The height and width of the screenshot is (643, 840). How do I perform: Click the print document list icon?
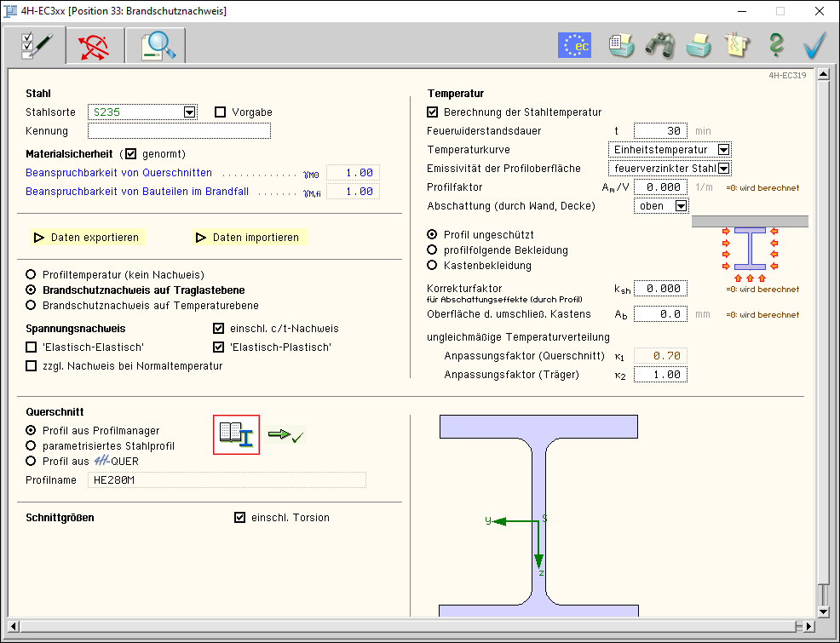pos(621,45)
